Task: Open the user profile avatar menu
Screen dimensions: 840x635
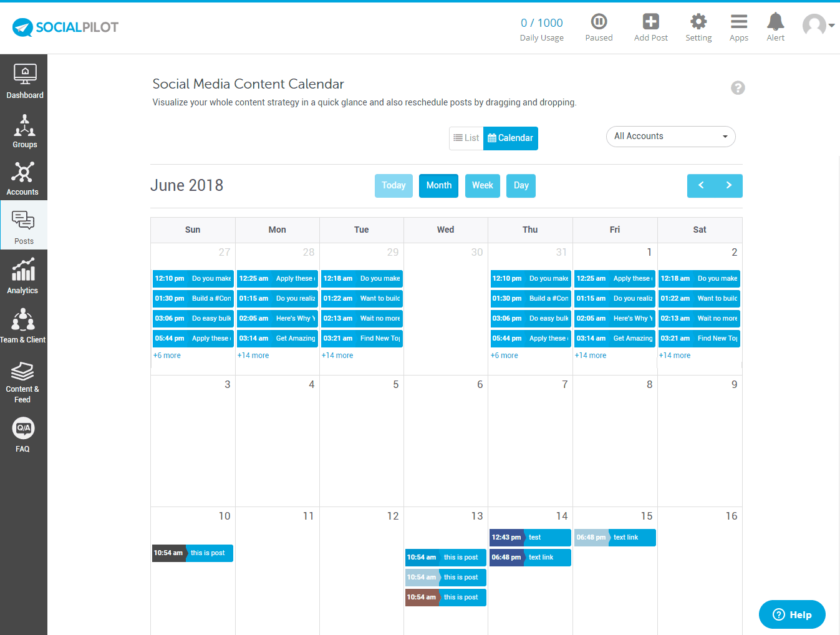Action: pos(818,26)
